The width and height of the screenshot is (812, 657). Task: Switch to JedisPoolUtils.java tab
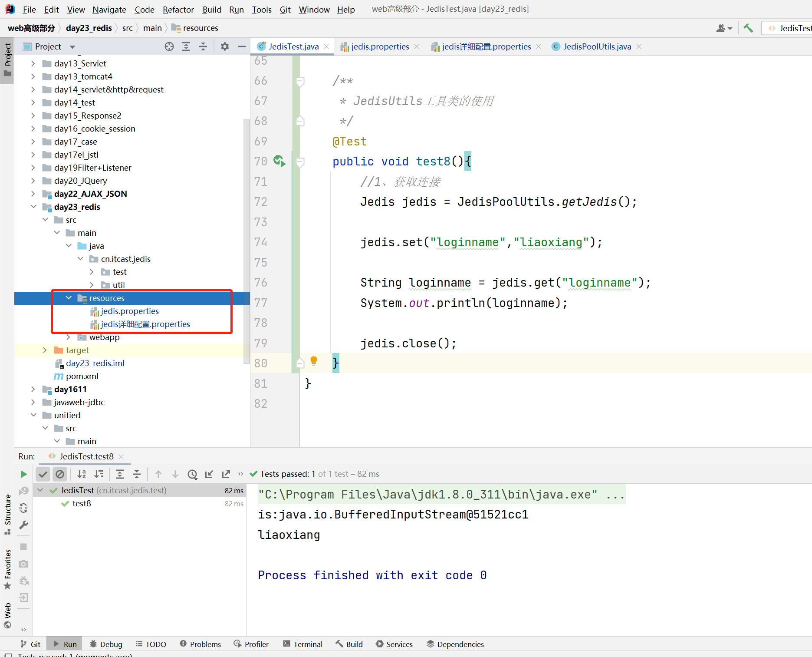click(597, 46)
